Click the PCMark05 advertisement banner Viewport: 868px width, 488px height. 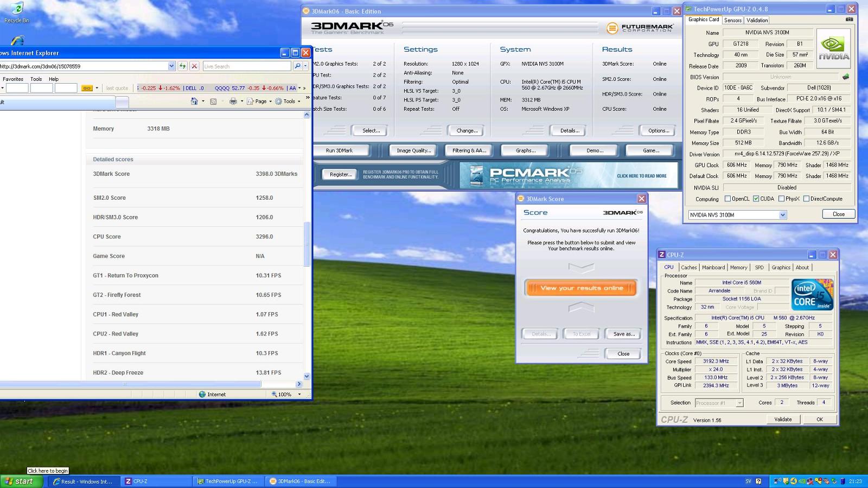pos(569,175)
